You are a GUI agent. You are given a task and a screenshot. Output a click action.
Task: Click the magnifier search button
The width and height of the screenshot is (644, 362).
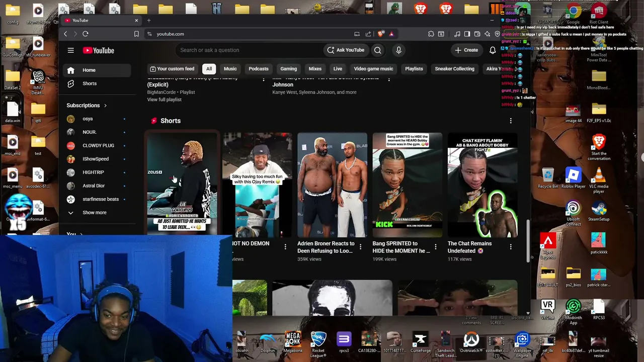pyautogui.click(x=377, y=50)
